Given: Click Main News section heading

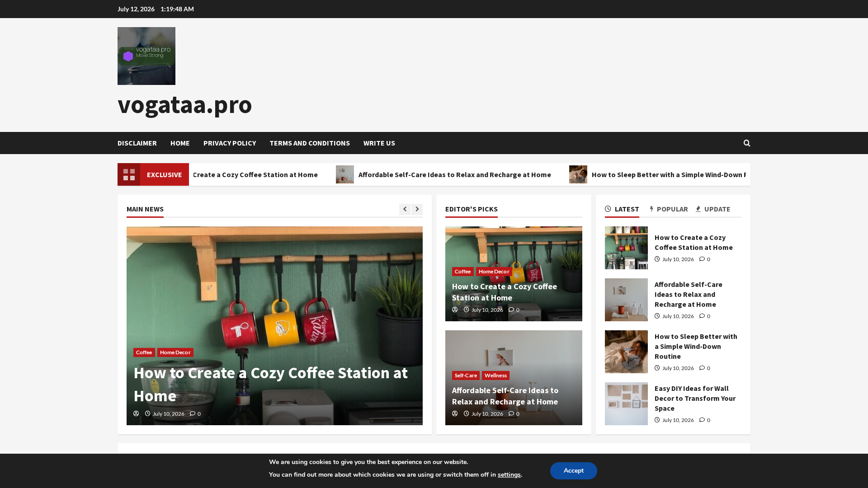Looking at the screenshot, I should pyautogui.click(x=145, y=209).
